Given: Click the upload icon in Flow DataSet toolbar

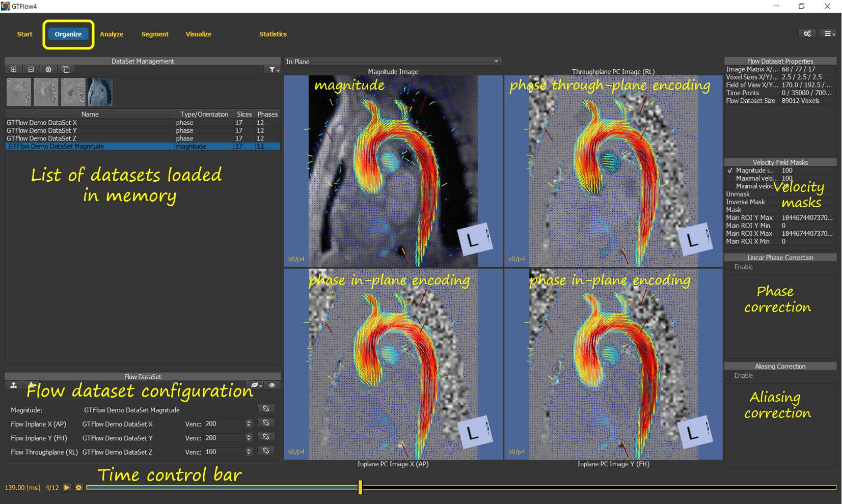Looking at the screenshot, I should [14, 385].
